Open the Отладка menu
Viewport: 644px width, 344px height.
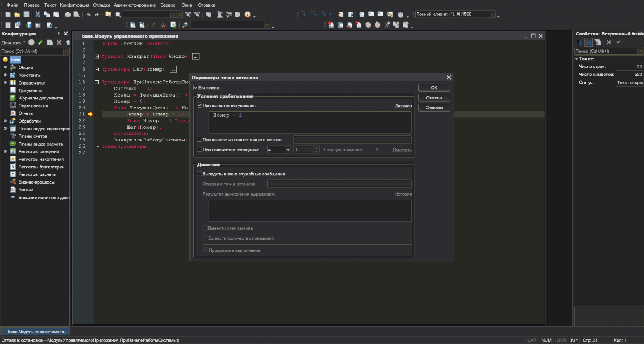tap(102, 5)
